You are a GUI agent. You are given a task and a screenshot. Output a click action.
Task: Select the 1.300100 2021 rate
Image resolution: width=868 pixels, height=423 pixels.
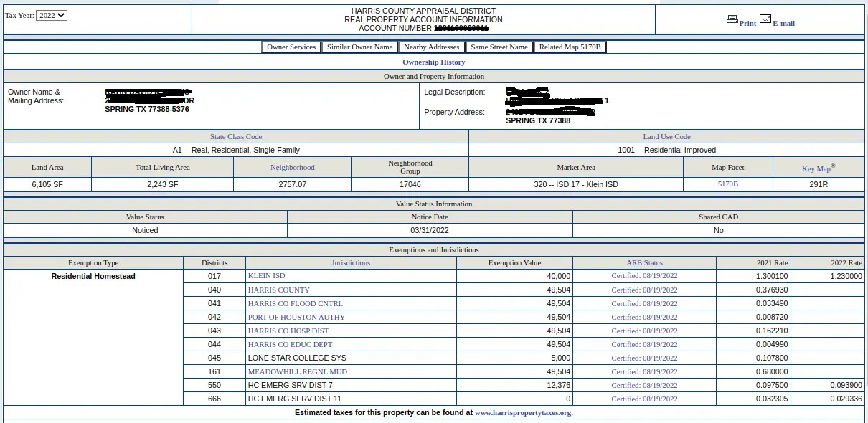point(772,276)
